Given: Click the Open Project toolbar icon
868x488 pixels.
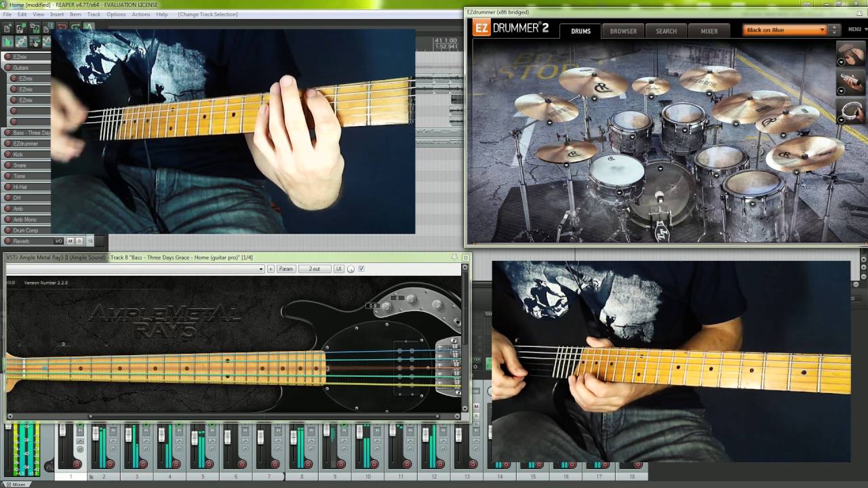Looking at the screenshot, I should click(x=20, y=27).
